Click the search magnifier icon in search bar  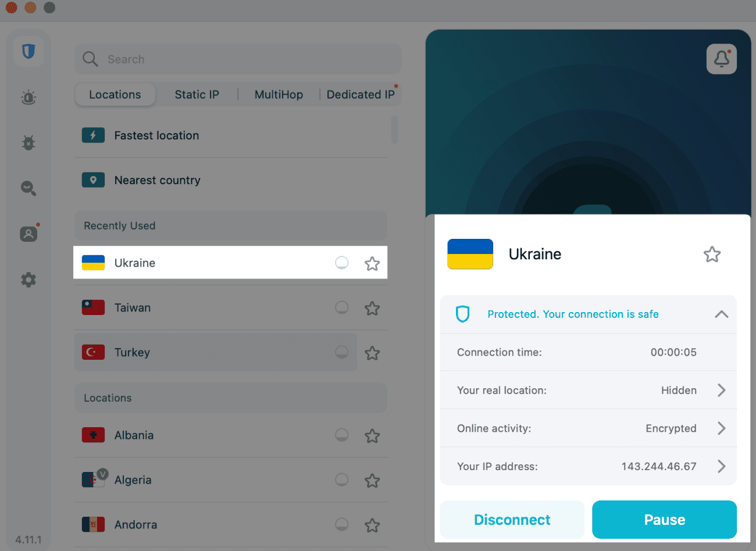pyautogui.click(x=90, y=59)
